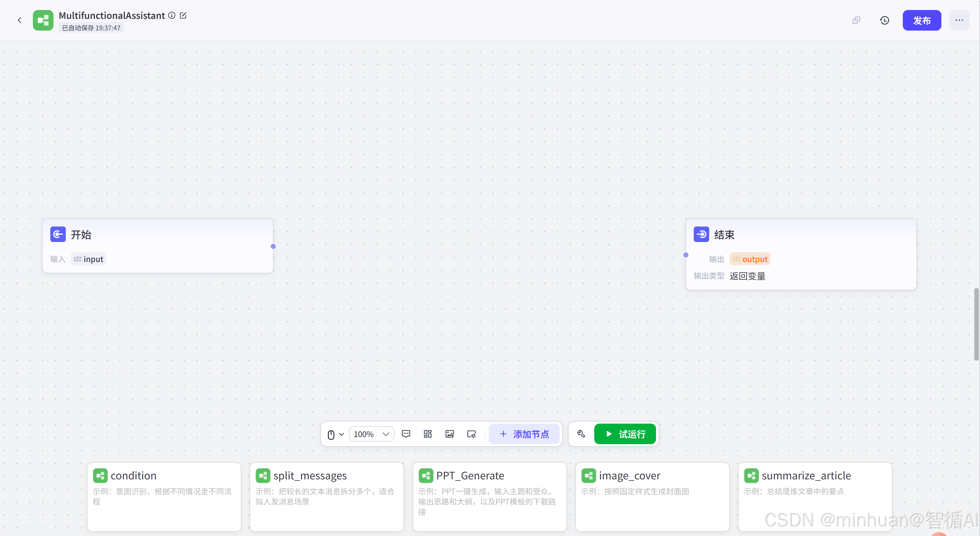
Task: Click the 发布 publish button
Action: 921,20
